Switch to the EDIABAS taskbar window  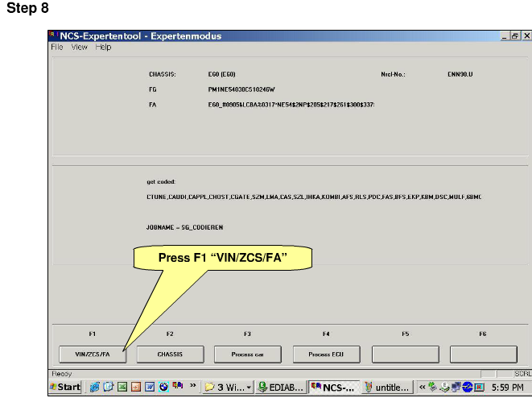(281, 388)
